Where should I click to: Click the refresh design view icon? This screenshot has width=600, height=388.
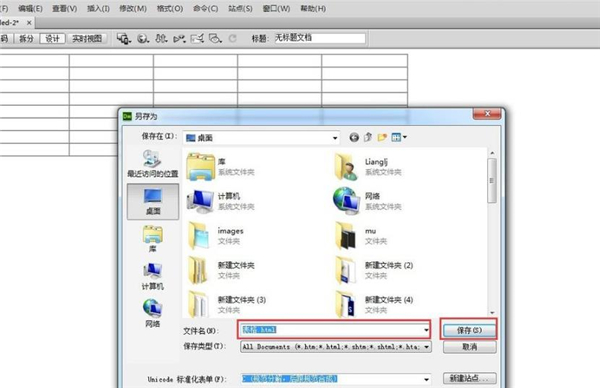(x=232, y=38)
